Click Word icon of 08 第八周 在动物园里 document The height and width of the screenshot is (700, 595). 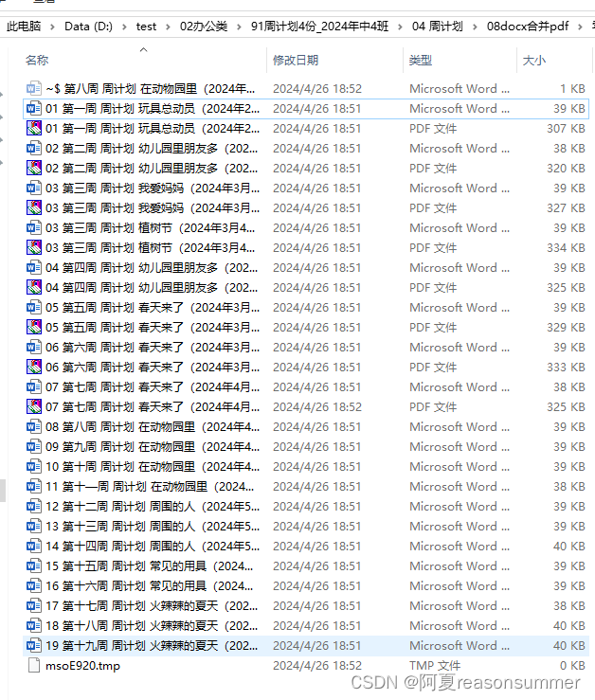pyautogui.click(x=34, y=426)
